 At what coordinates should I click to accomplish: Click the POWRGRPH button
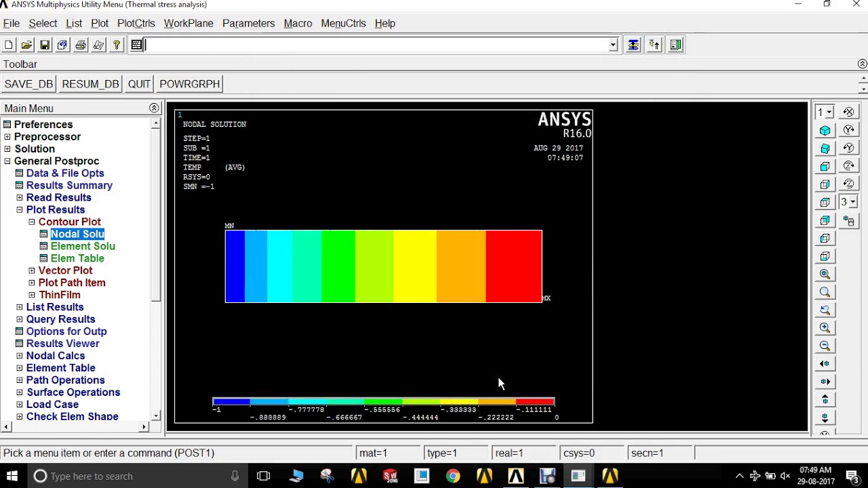190,84
